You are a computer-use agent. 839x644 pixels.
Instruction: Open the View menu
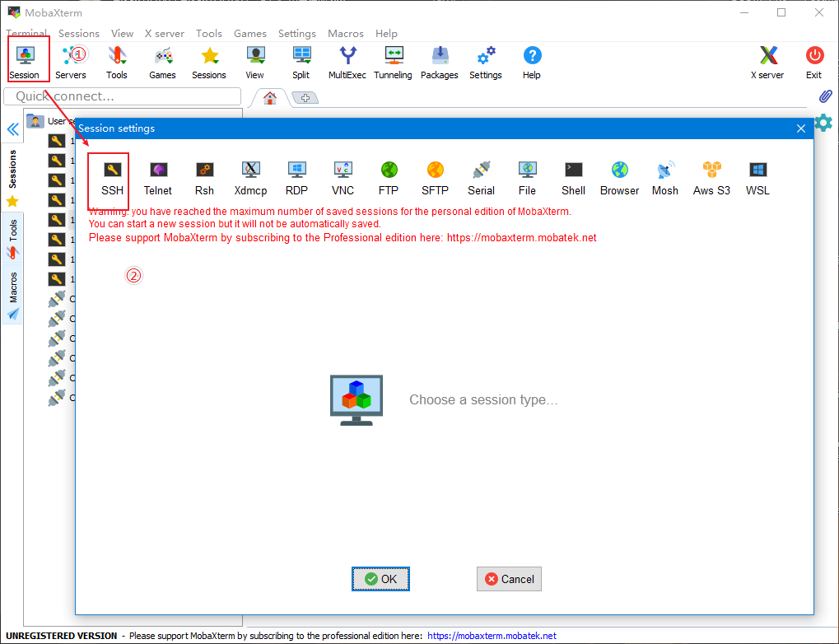pyautogui.click(x=122, y=33)
